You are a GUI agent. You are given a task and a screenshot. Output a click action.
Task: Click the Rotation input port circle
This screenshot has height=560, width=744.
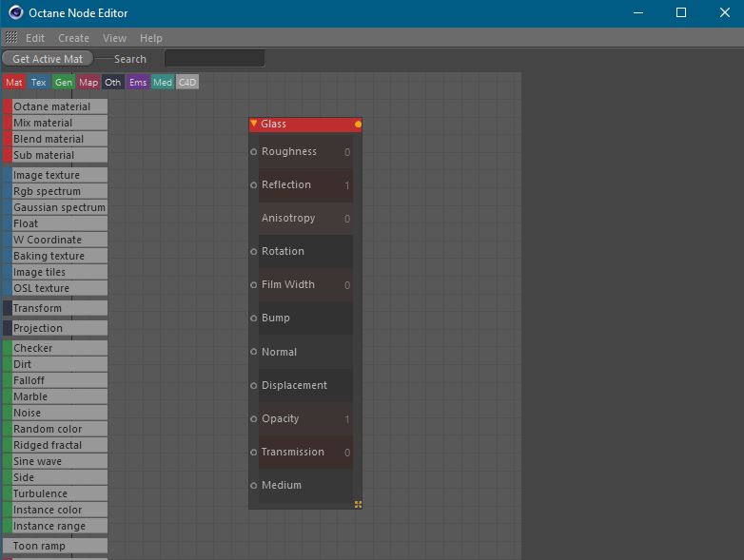(253, 251)
